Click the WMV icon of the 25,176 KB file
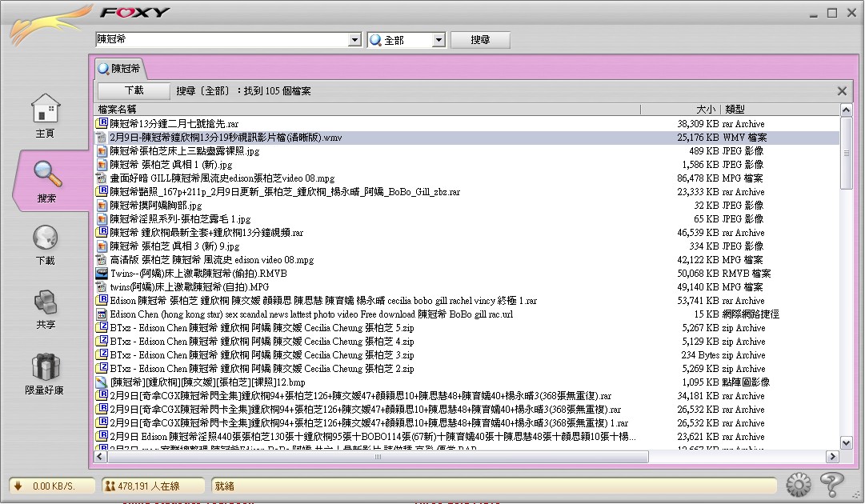This screenshot has width=865, height=504. coord(102,138)
